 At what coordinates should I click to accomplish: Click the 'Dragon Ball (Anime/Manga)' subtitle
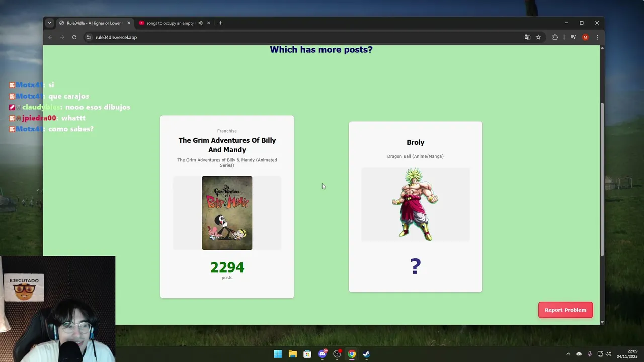point(416,156)
